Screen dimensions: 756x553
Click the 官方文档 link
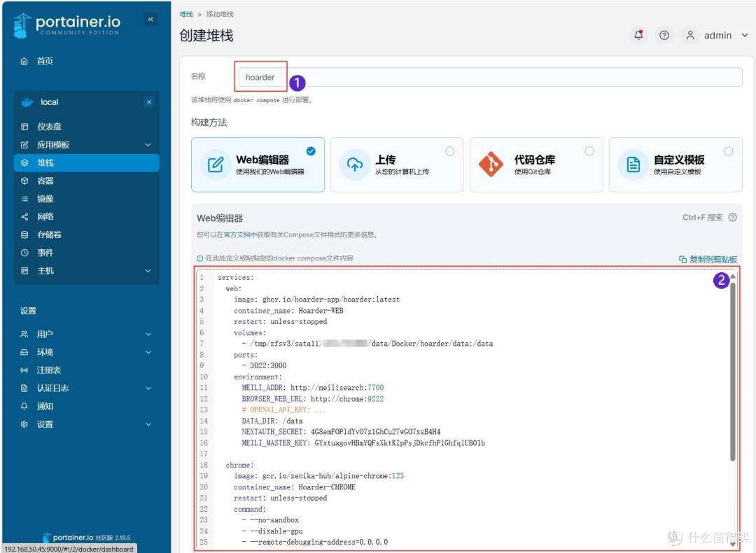click(237, 234)
